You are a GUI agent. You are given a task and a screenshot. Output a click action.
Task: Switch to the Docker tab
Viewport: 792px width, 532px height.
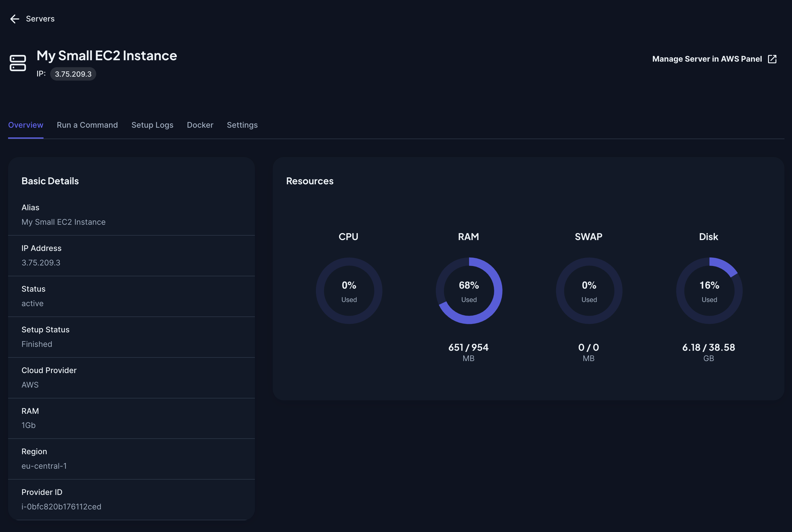pyautogui.click(x=200, y=125)
